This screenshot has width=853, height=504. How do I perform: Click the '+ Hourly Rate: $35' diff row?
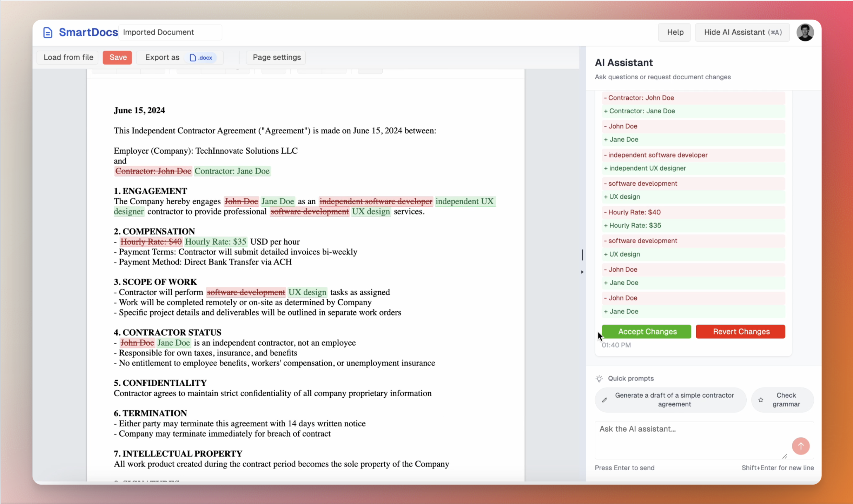[x=693, y=226]
